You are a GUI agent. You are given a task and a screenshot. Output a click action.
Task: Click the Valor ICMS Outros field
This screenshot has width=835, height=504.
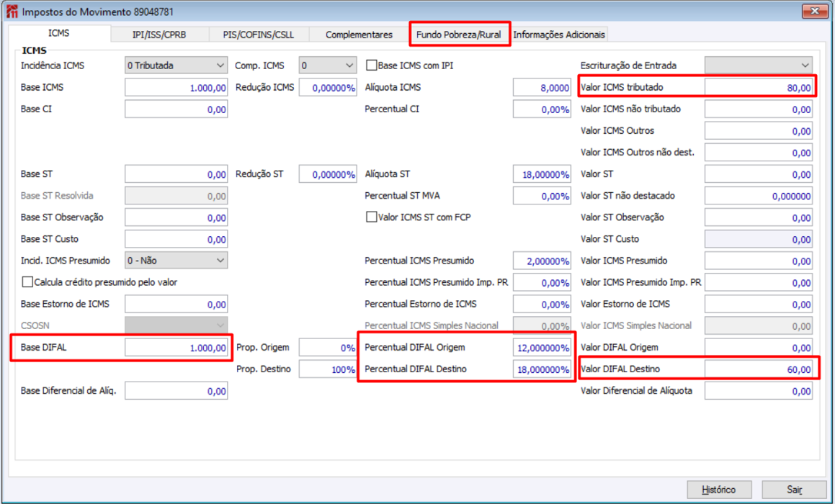pos(759,131)
